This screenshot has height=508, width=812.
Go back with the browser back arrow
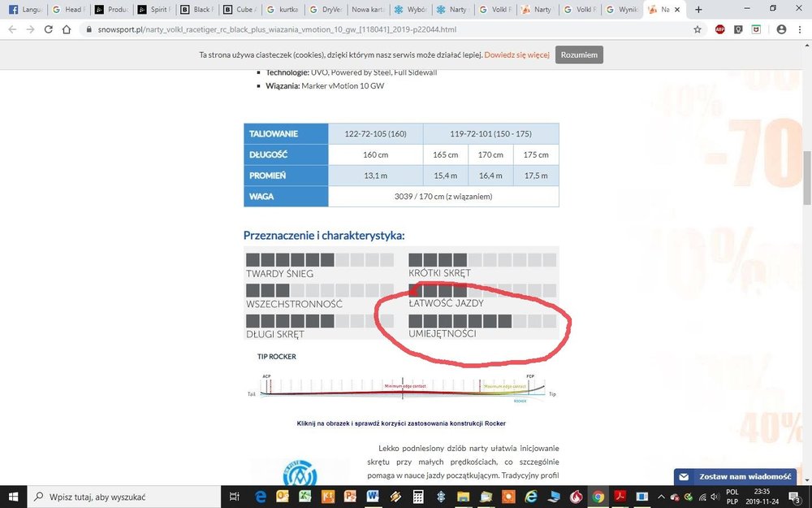coord(12,29)
